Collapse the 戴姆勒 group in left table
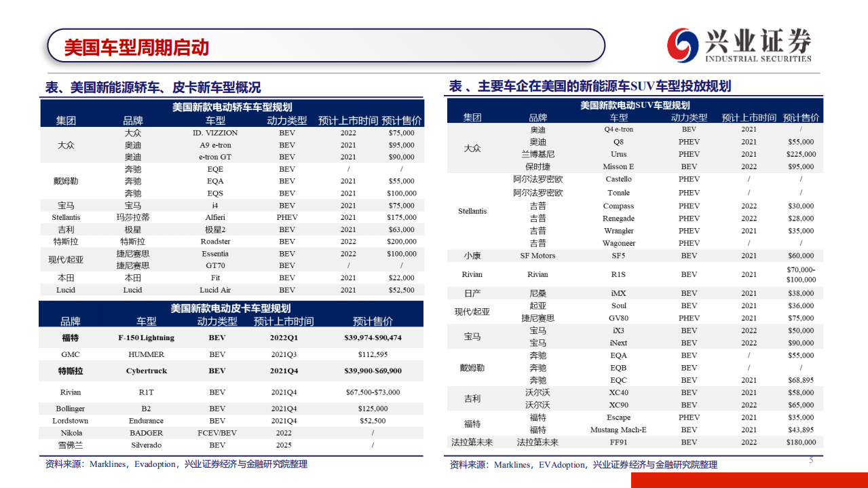Screen dimensions: 868x488 65,181
